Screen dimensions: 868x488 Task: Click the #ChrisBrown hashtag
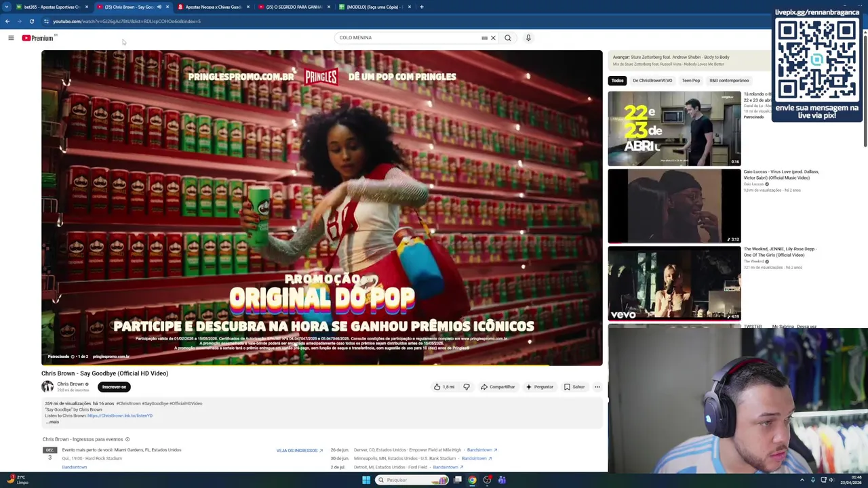128,403
